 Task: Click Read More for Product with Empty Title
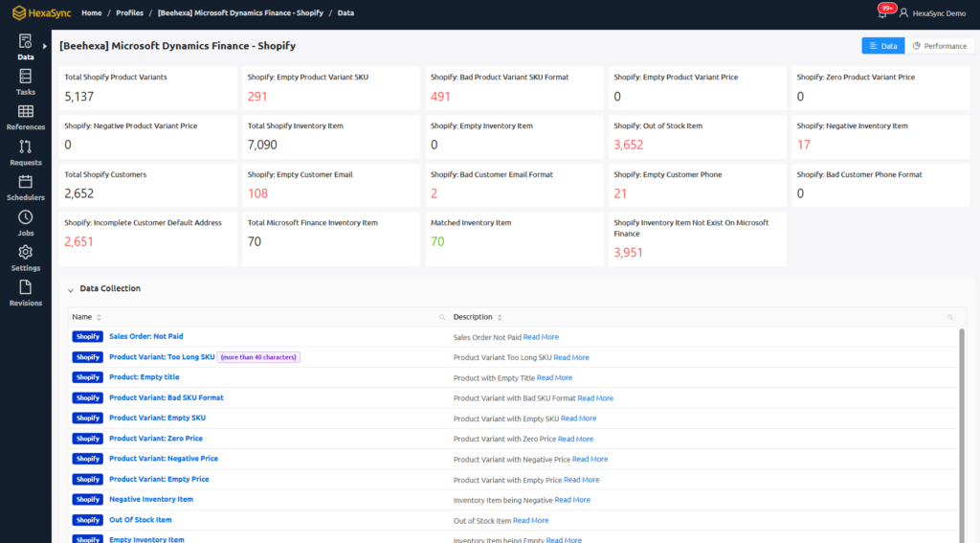tap(554, 377)
